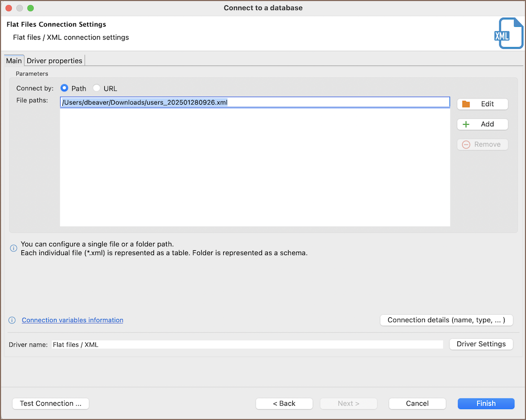Screen dimensions: 526x420
Task: Cancel the database connection dialog
Action: [x=417, y=403]
